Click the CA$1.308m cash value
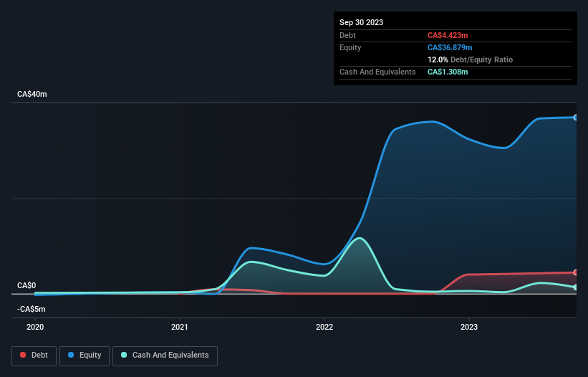This screenshot has width=588, height=377. click(448, 72)
